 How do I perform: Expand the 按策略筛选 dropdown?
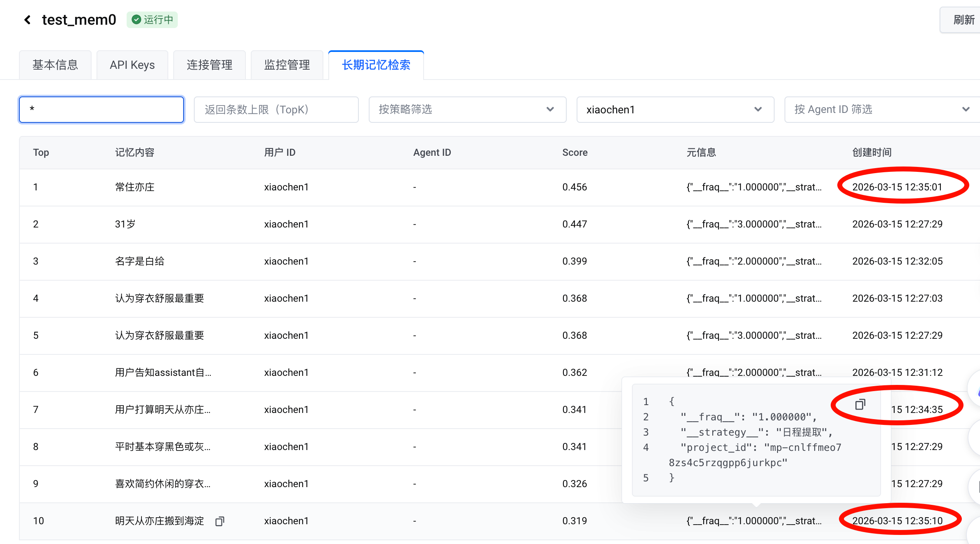click(467, 109)
